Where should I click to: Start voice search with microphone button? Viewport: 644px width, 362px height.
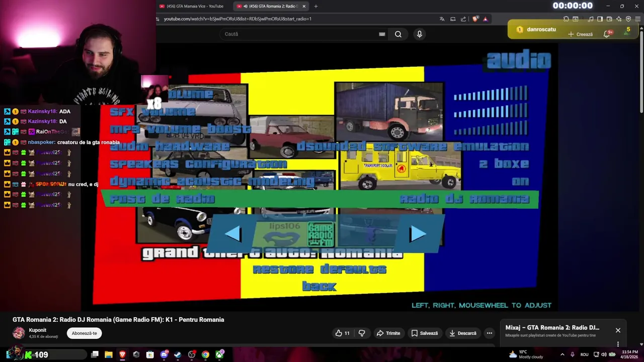[420, 34]
